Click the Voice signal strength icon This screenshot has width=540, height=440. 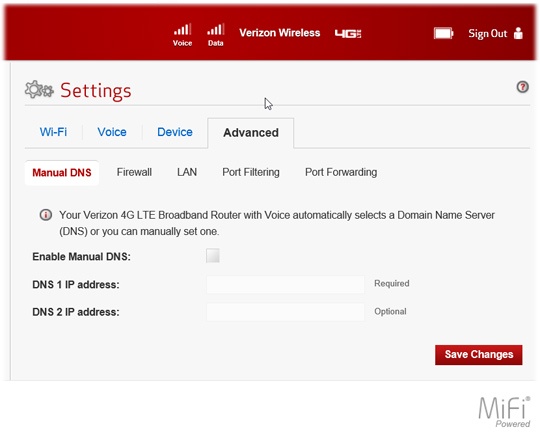click(x=182, y=30)
